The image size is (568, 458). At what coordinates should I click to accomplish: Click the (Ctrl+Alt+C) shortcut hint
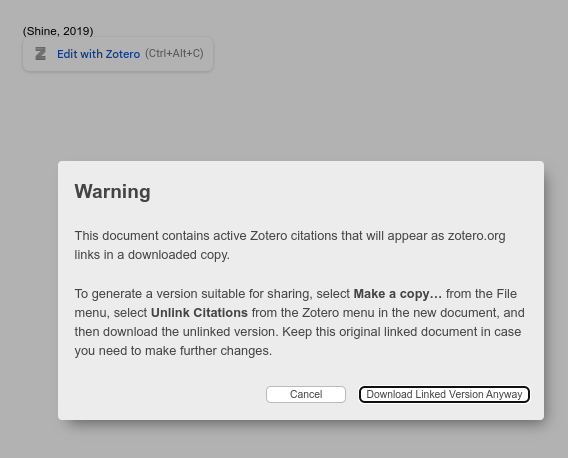click(x=174, y=53)
